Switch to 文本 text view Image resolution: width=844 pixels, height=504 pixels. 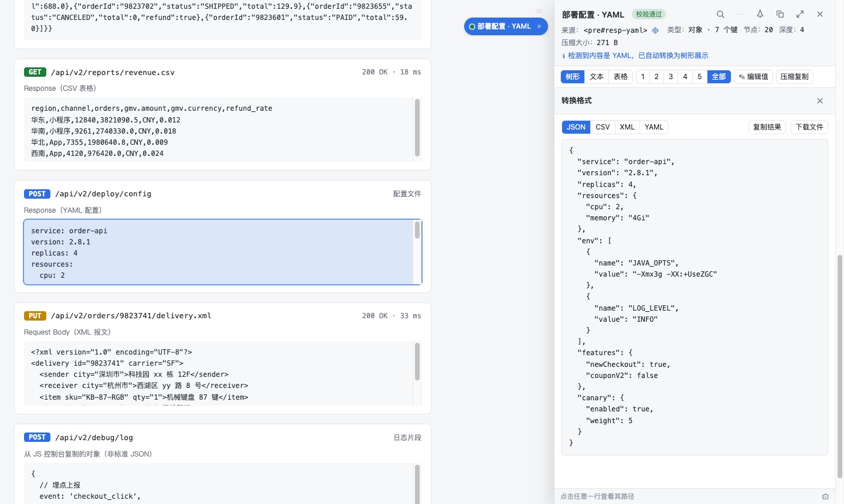click(x=597, y=77)
